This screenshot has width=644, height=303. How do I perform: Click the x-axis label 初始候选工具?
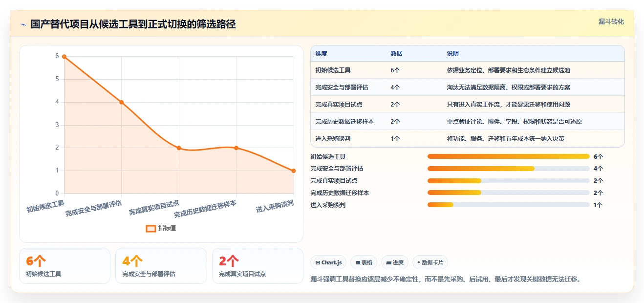coord(45,206)
